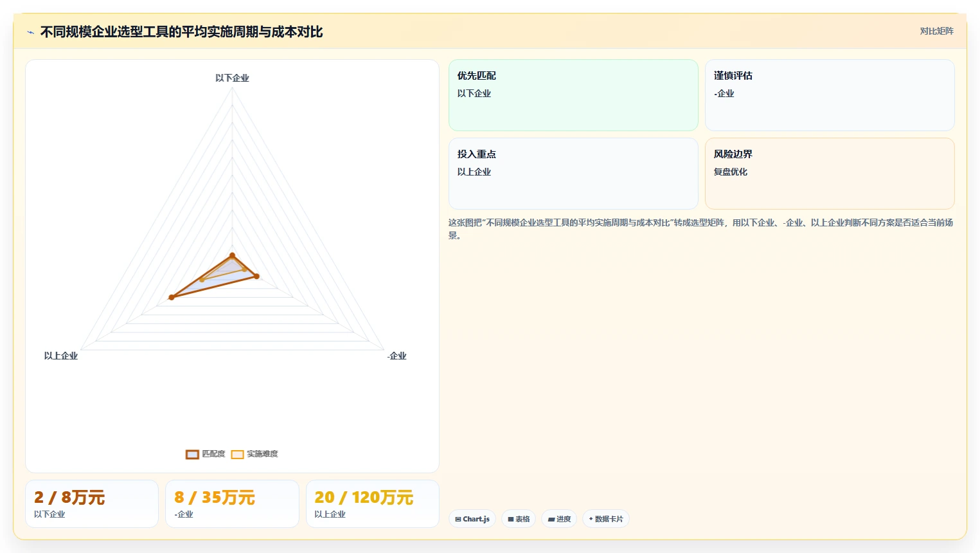The width and height of the screenshot is (980, 553).
Task: Click the 匹配度 data point on 以上企业 axis
Action: [172, 297]
